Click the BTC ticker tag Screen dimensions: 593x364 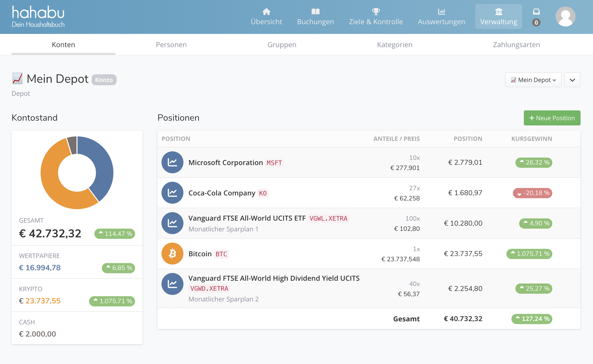(221, 254)
